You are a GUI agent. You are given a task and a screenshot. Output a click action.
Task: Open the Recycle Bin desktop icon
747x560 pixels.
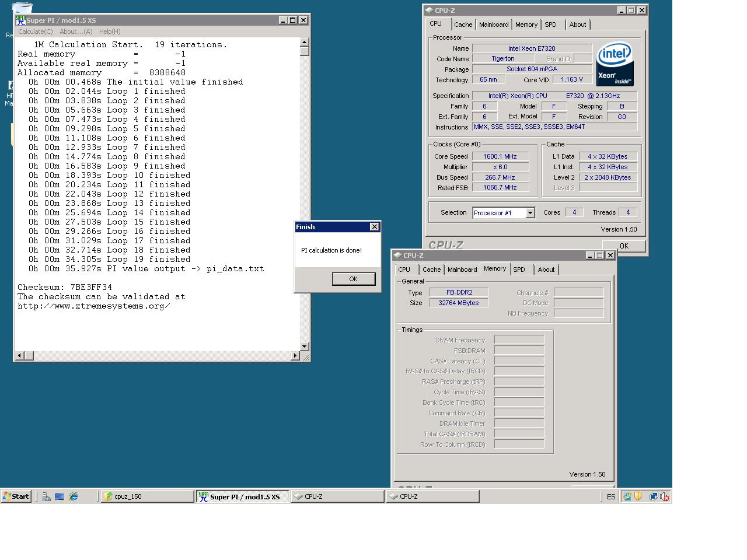tap(21, 9)
